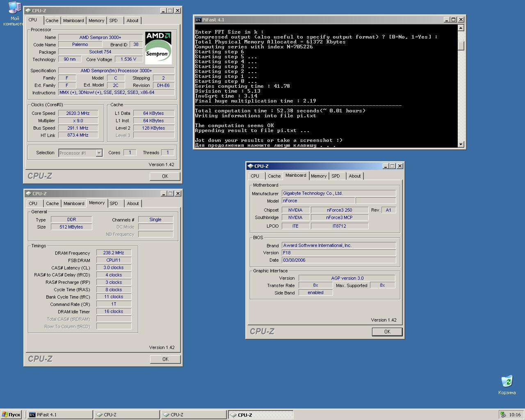The height and width of the screenshot is (420, 525).
Task: Open Memory tab in Mainboard window
Action: click(319, 176)
